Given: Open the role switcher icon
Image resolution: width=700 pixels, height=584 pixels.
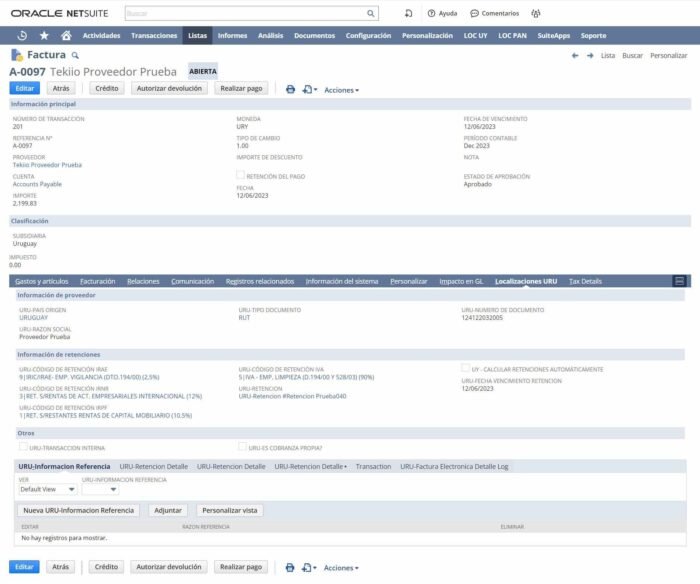Looking at the screenshot, I should click(x=536, y=13).
